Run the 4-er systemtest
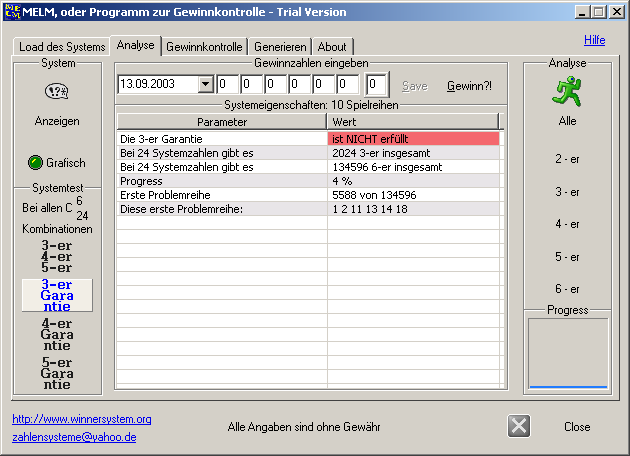The width and height of the screenshot is (630, 456). coord(57,256)
